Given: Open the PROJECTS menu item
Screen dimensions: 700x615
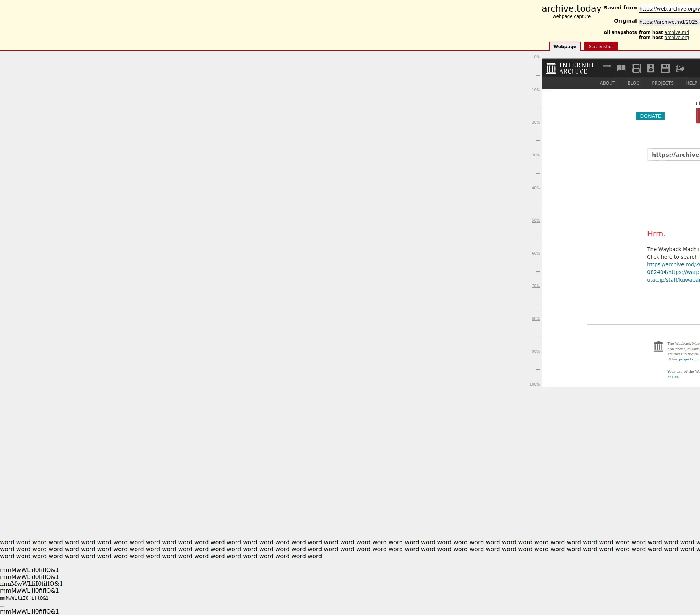Looking at the screenshot, I should (662, 83).
